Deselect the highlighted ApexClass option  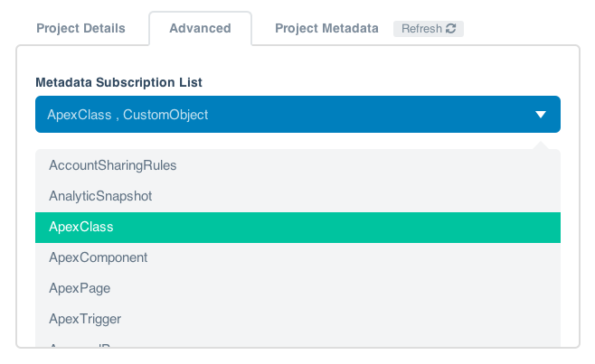click(x=81, y=227)
